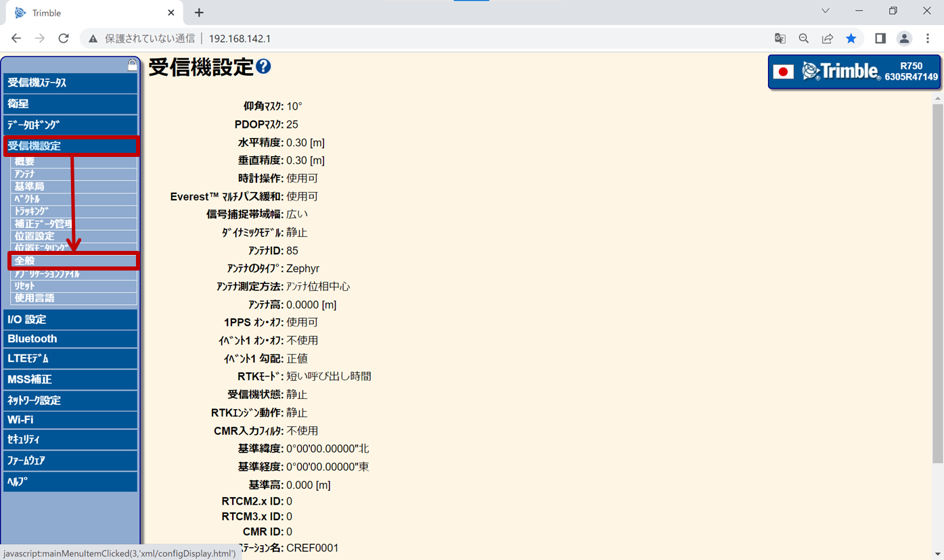Click the Google Translate icon in the address bar
This screenshot has height=560, width=944.
[780, 39]
